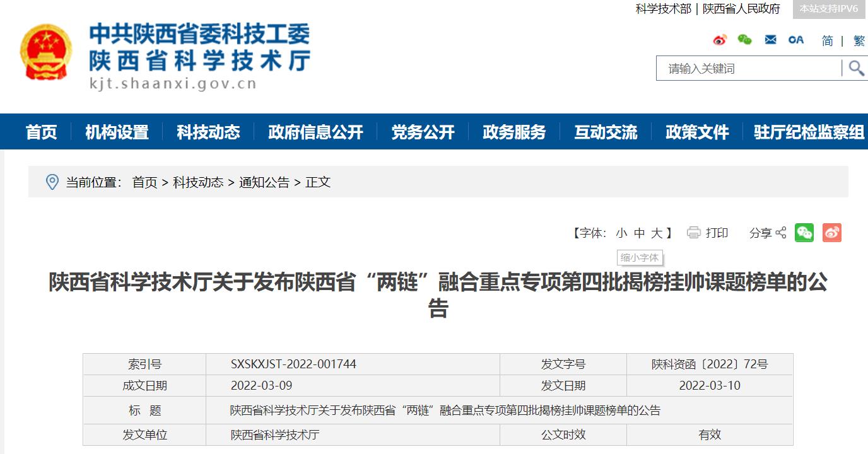Select 首页 in the navigation bar
868x454 pixels.
tap(40, 132)
